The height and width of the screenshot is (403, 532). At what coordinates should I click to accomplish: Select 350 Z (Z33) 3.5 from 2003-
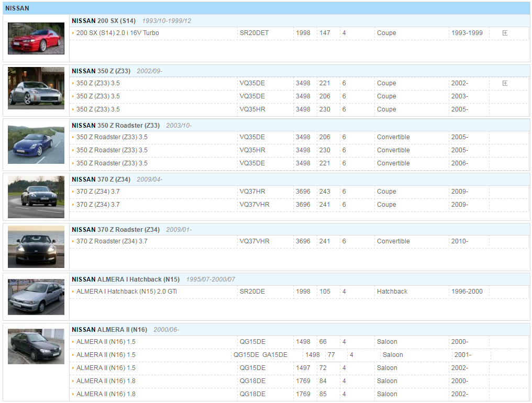pyautogui.click(x=98, y=96)
